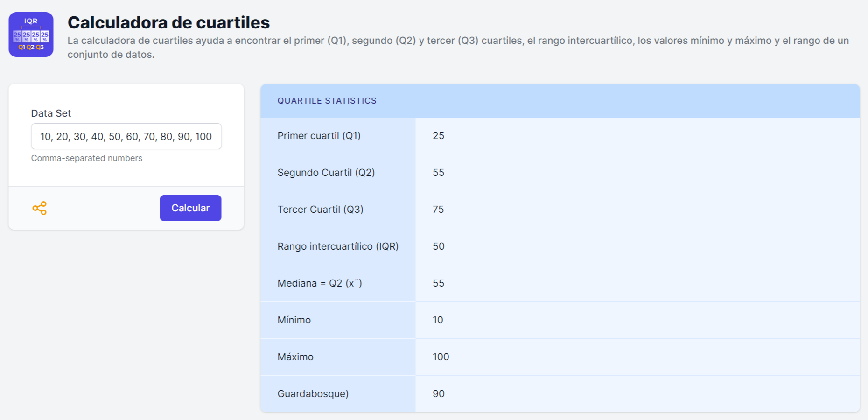Click the Calculadora de cuartiles heading
868x420 pixels.
point(168,22)
